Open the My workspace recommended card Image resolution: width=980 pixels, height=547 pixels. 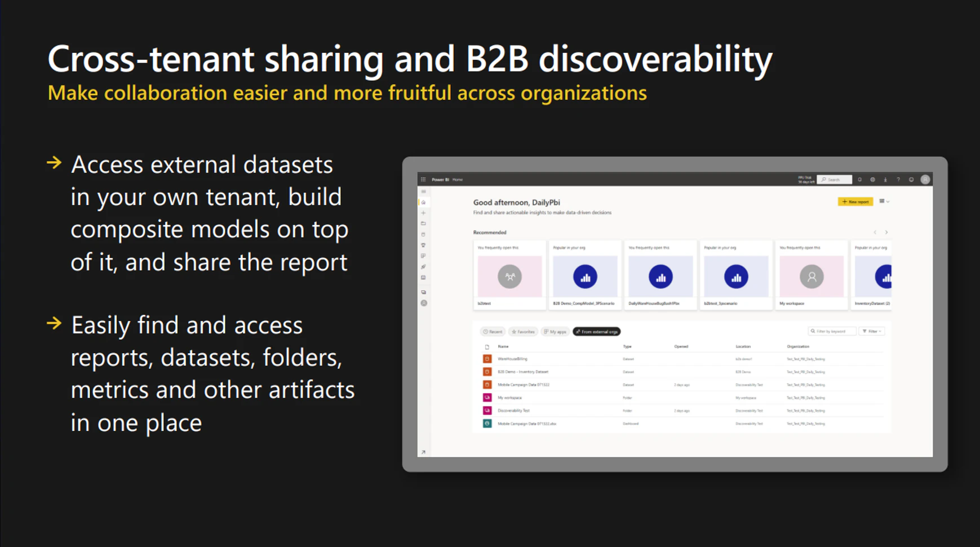pyautogui.click(x=812, y=275)
